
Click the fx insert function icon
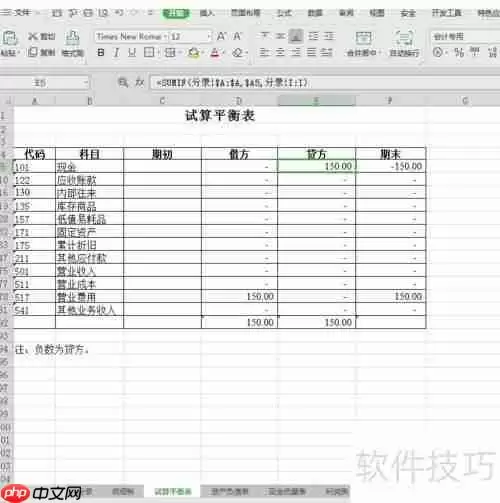(x=140, y=82)
